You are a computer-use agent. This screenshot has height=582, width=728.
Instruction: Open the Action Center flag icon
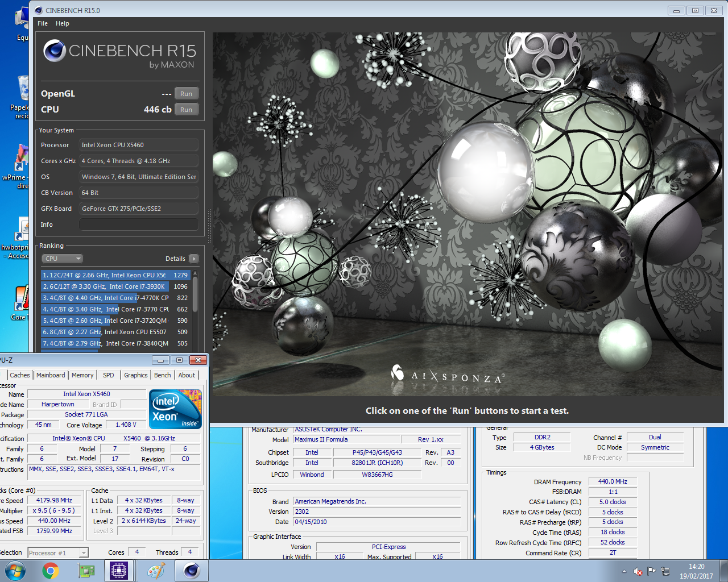652,571
